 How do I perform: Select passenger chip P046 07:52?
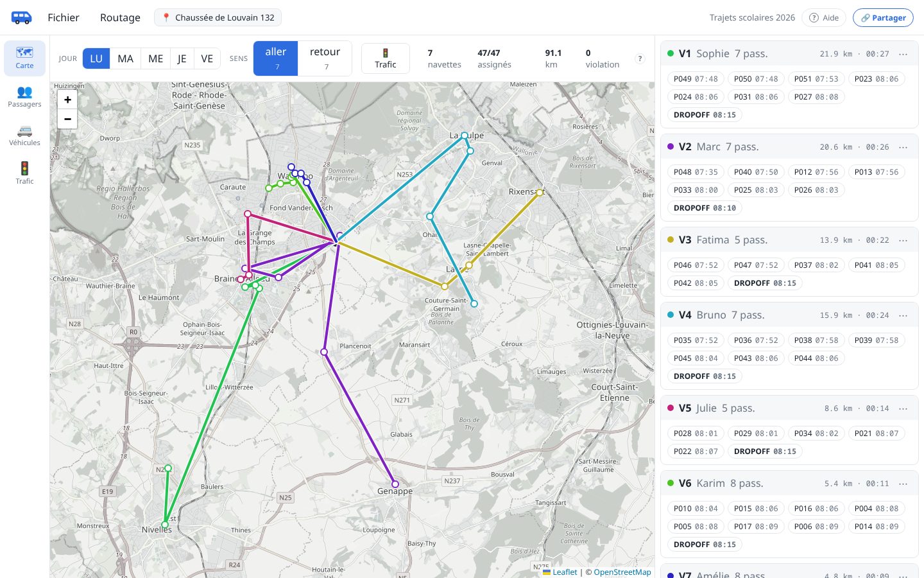[x=696, y=265]
